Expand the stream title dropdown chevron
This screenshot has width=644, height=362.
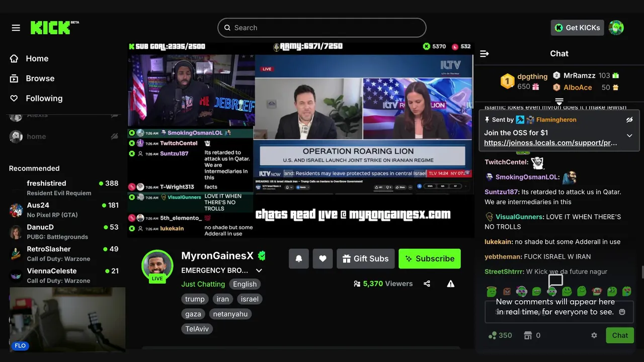pyautogui.click(x=259, y=270)
